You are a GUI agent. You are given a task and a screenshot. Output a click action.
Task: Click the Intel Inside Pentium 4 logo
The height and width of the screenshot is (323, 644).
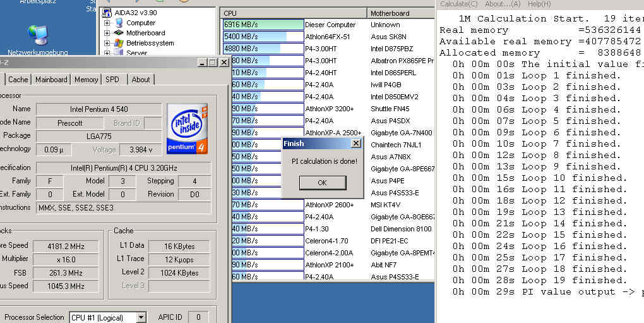coord(188,128)
